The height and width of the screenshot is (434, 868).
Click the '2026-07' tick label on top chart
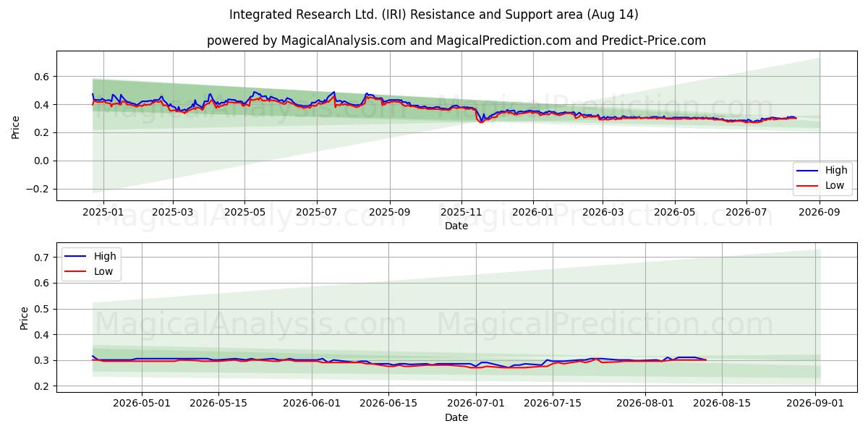pyautogui.click(x=746, y=212)
